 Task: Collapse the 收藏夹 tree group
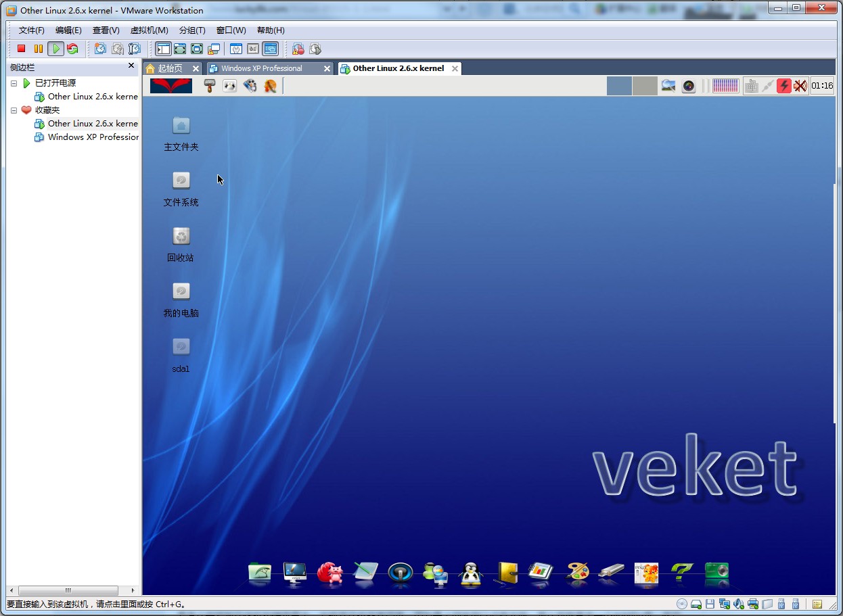pyautogui.click(x=14, y=110)
